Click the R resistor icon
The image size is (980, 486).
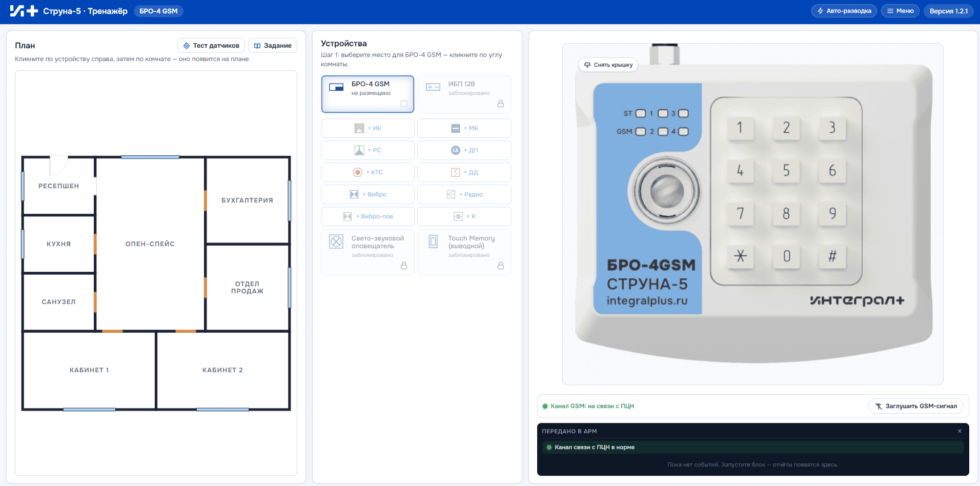[458, 216]
